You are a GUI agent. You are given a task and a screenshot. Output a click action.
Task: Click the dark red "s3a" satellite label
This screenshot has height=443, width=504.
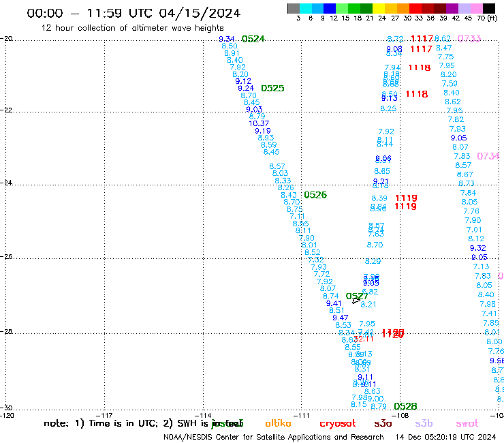(383, 424)
